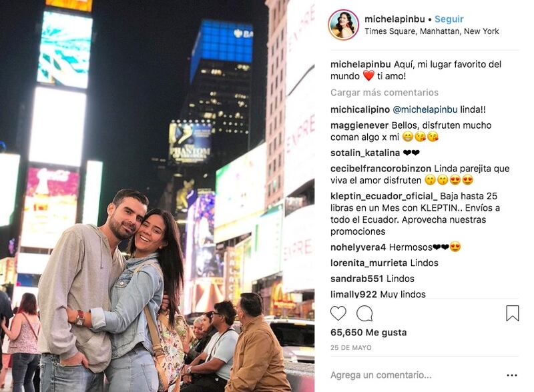Save post with bookmark icon
This screenshot has height=392, width=534.
tap(512, 313)
